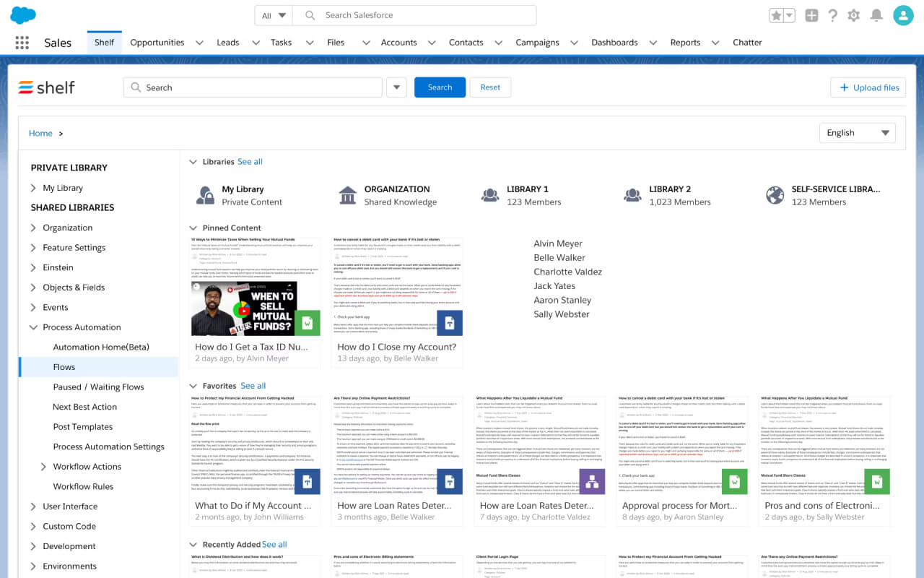924x578 pixels.
Task: Click Alvin Meyer in the names list
Action: [558, 243]
